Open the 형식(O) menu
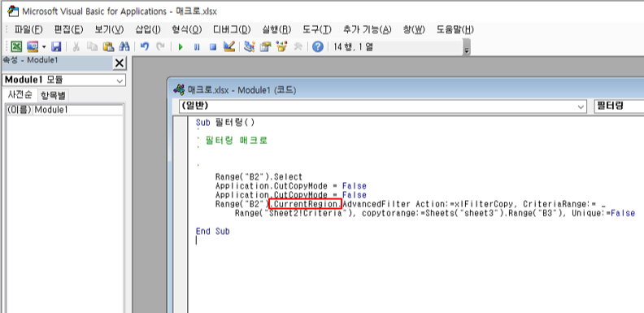This screenshot has width=644, height=313. pos(187,29)
